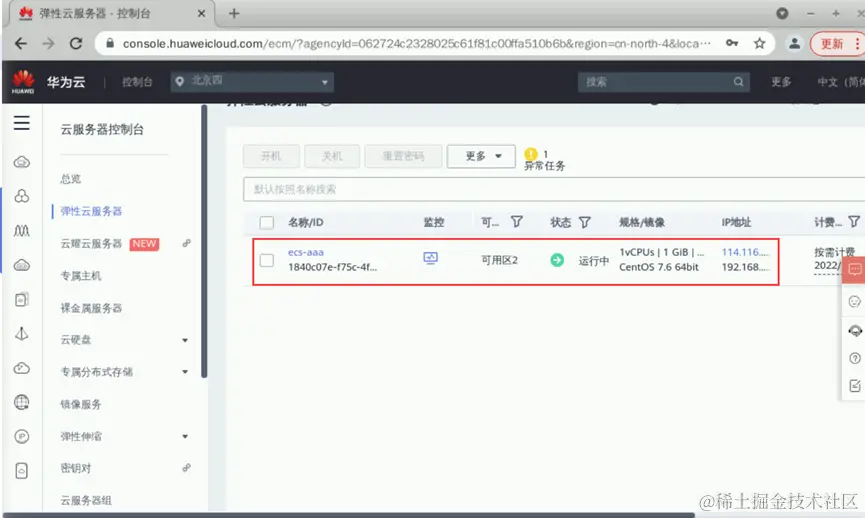Screen dimensions: 865x518
Task: Click the CentOS 7.6 64bit image text
Action: pos(659,267)
